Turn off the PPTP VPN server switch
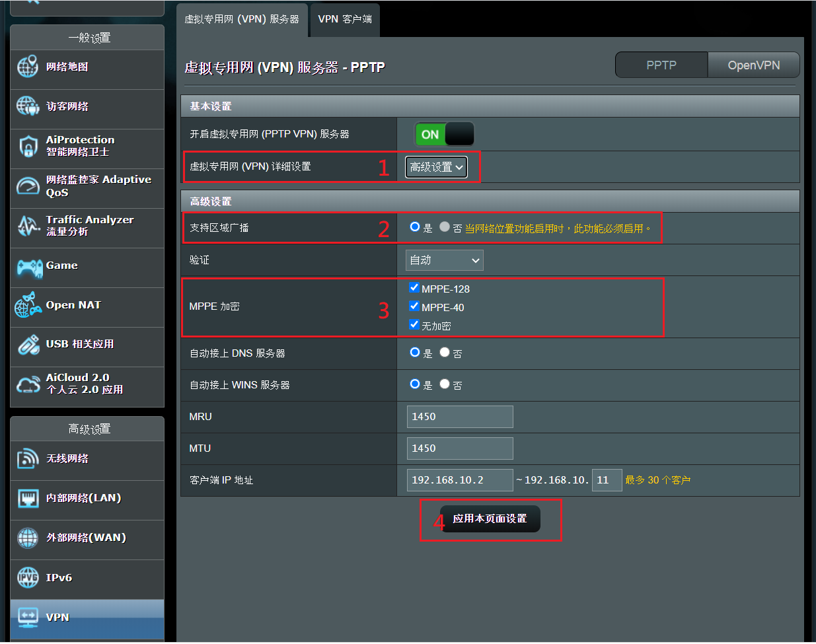The height and width of the screenshot is (644, 816). 444,134
